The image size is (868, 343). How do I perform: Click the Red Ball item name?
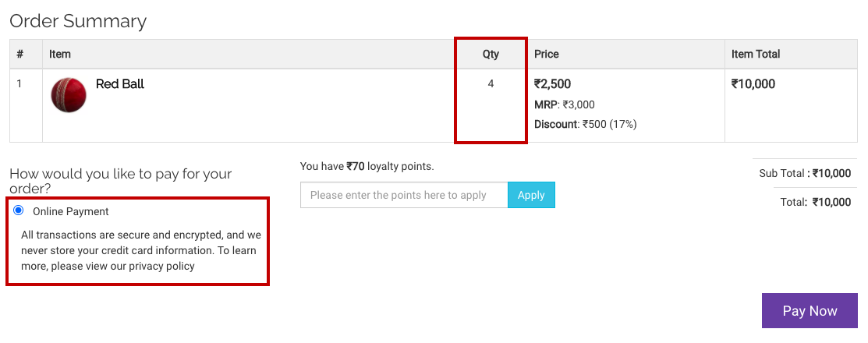click(x=120, y=84)
